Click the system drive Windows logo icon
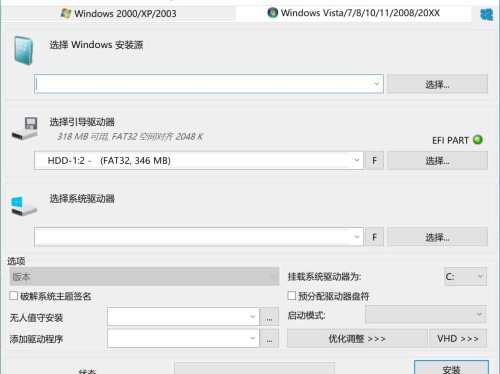 [x=24, y=206]
